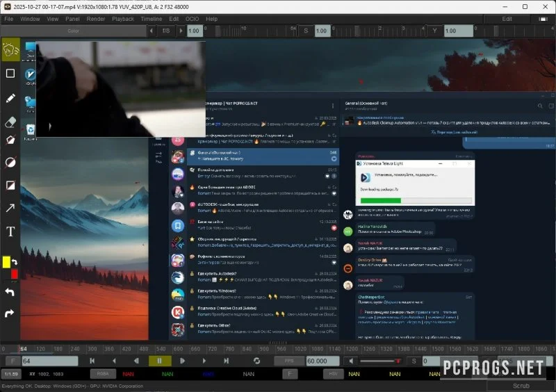Open the OCIO menu

193,19
